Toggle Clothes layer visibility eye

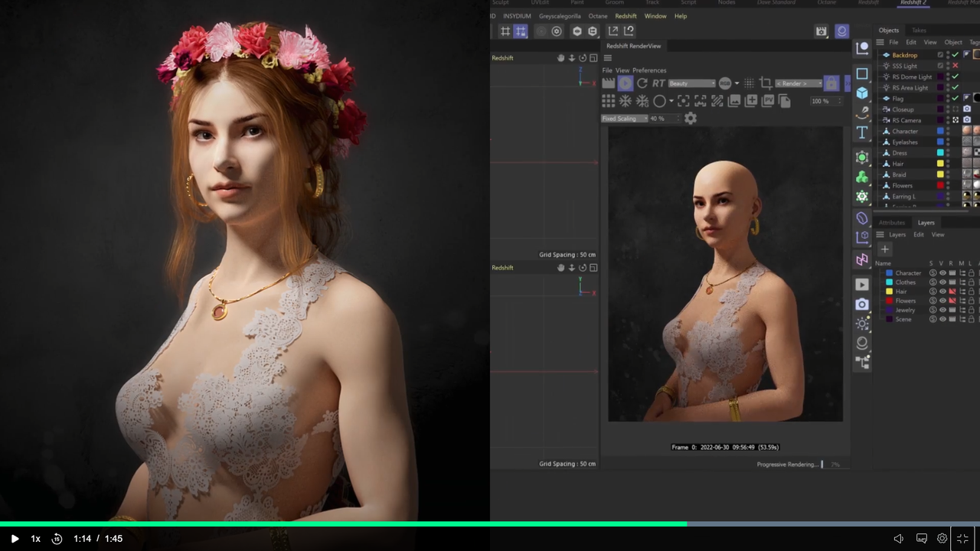(x=942, y=282)
